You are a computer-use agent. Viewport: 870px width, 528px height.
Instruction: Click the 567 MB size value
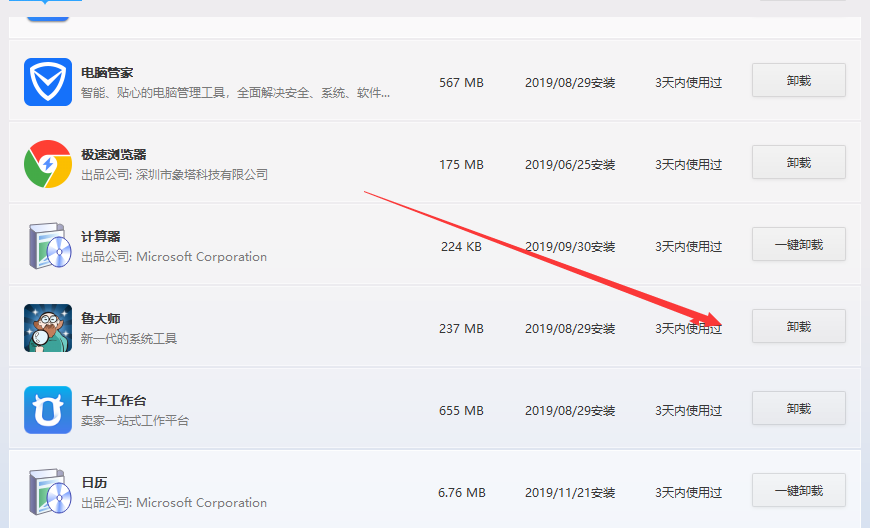click(x=461, y=83)
